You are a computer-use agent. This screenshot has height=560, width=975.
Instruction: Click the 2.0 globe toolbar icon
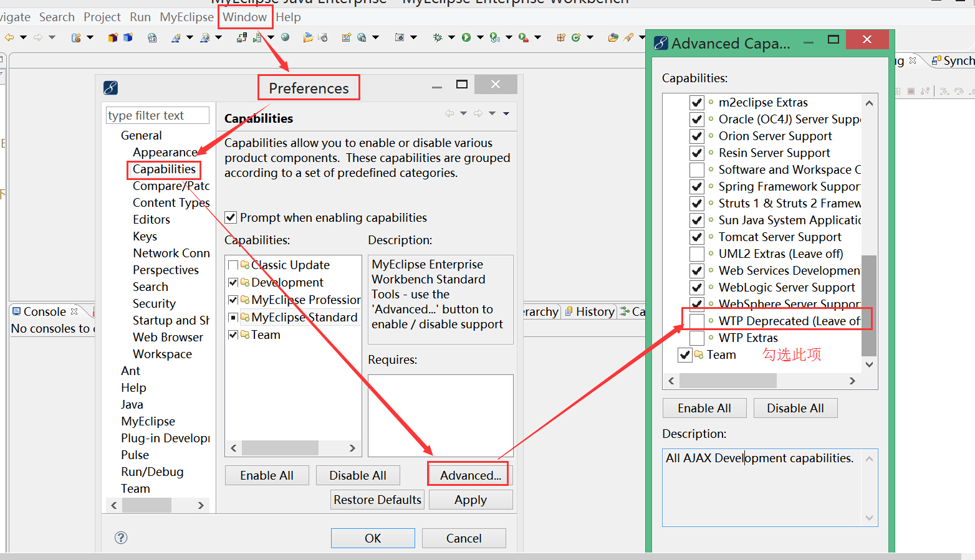[152, 37]
